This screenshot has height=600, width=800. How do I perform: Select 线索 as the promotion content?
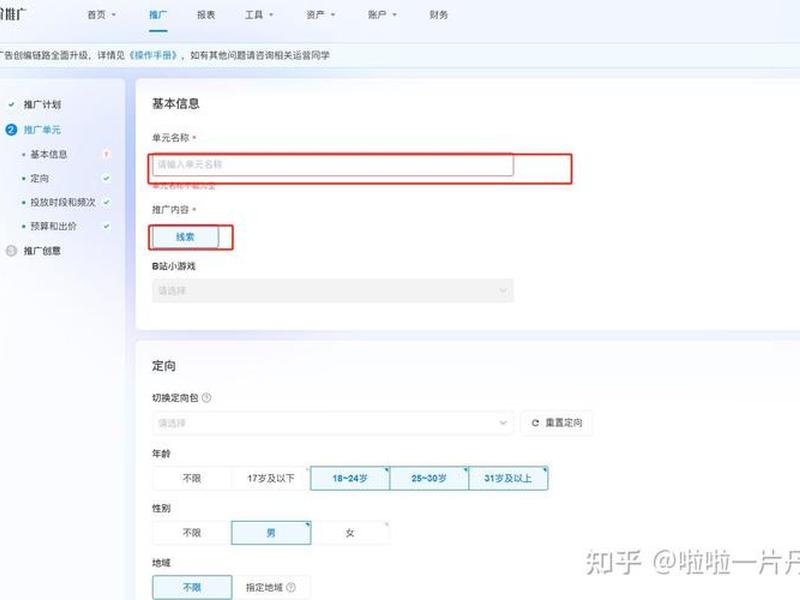(x=185, y=237)
